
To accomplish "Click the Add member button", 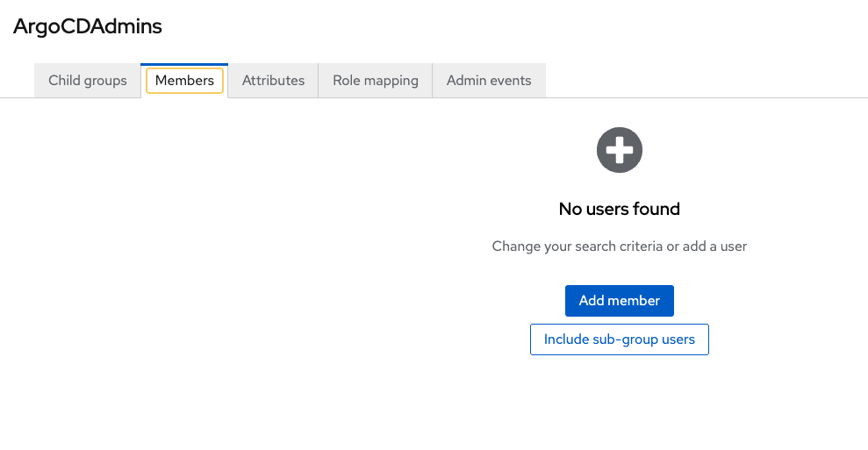I will click(x=620, y=301).
